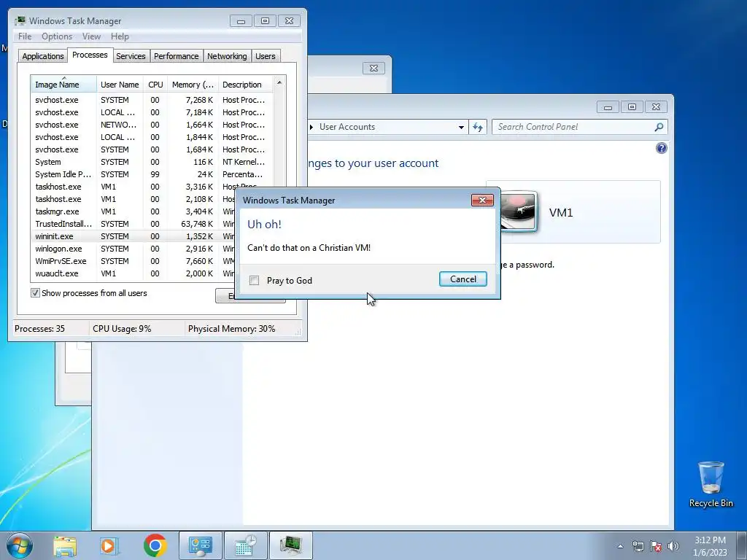
Task: Click the process list scroll up arrow
Action: [279, 82]
